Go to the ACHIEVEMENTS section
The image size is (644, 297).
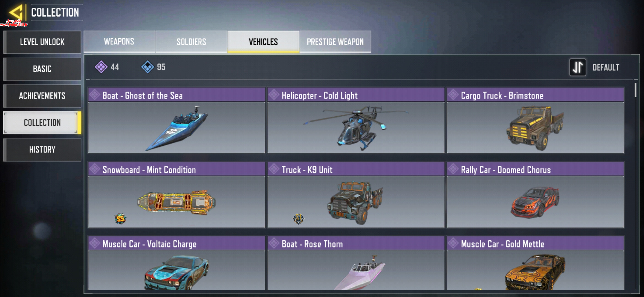pyautogui.click(x=42, y=96)
